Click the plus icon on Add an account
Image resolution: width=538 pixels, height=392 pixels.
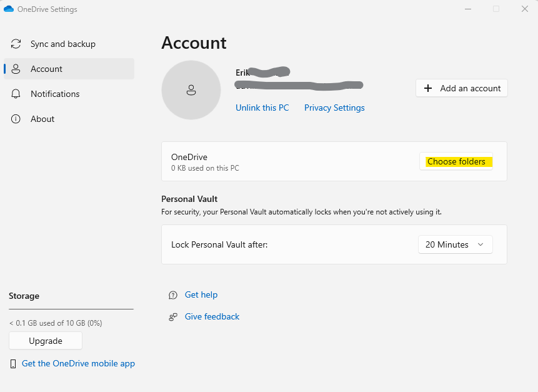coord(428,88)
